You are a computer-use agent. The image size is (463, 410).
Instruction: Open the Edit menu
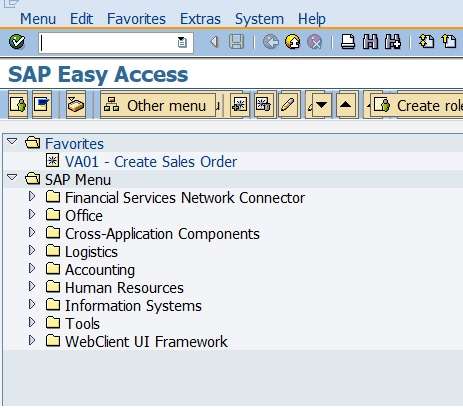tap(81, 19)
